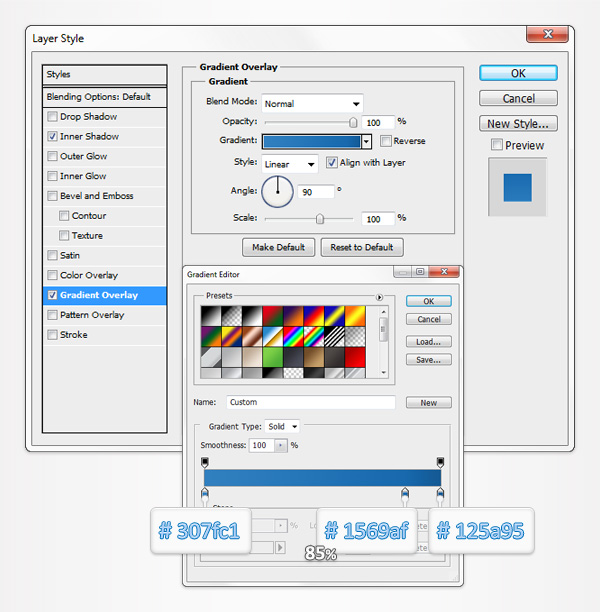This screenshot has width=600, height=612.
Task: Click OK in the Layer Style dialog
Action: point(518,73)
